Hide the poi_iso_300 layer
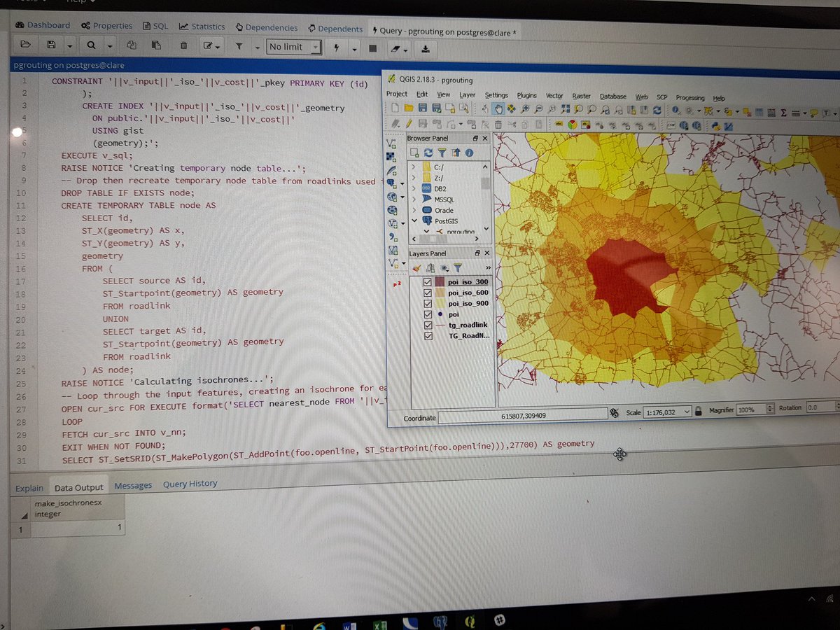840x630 pixels. coord(428,281)
